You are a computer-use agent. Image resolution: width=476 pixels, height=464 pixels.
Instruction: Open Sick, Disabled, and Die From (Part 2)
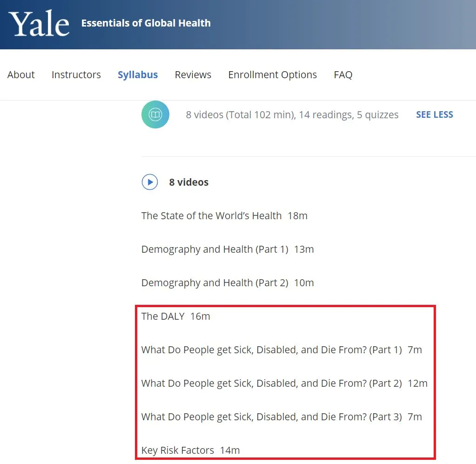tap(271, 383)
